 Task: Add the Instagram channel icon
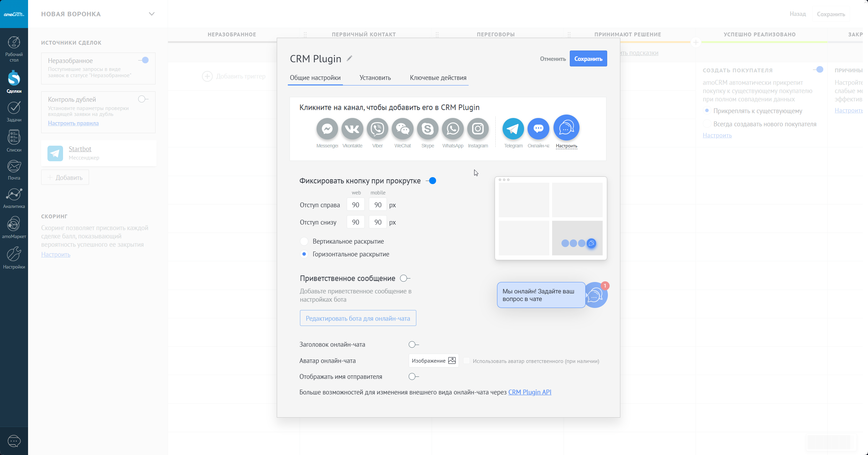[478, 129]
